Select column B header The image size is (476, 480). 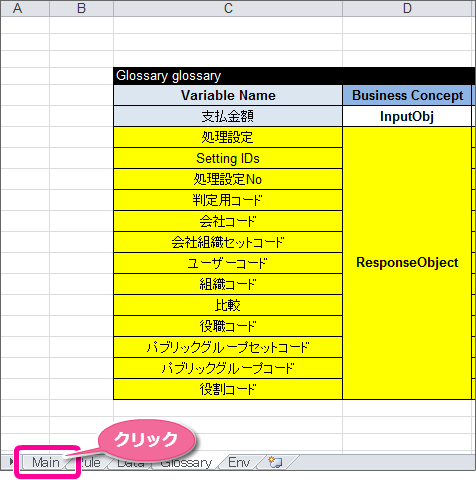81,8
